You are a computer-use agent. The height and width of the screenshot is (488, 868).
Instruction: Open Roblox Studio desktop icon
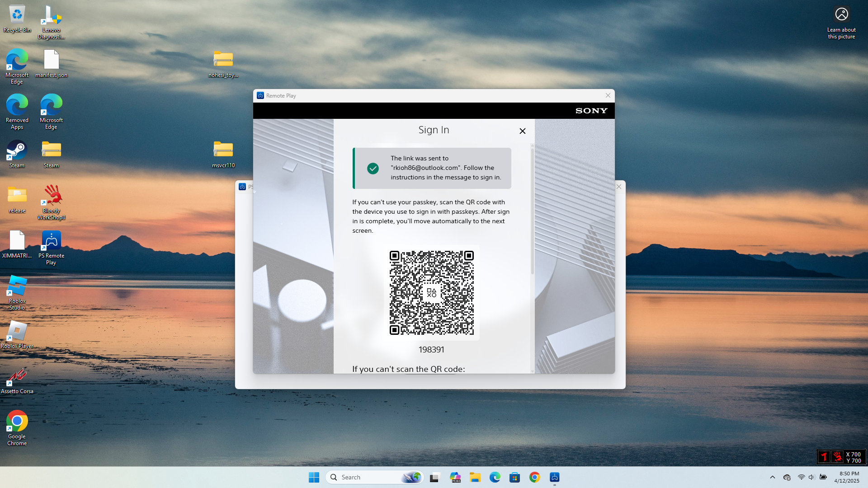coord(17,286)
